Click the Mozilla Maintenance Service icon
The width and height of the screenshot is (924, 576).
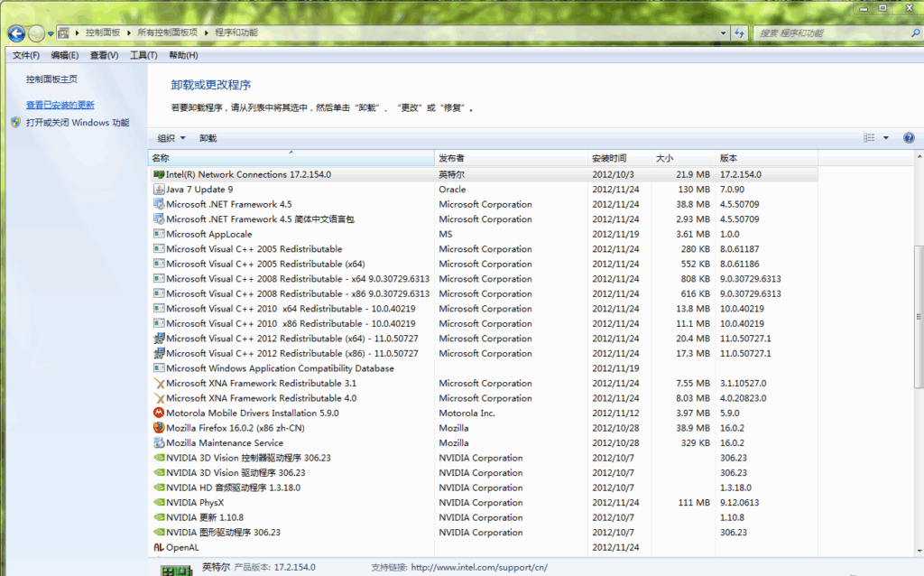pos(159,442)
